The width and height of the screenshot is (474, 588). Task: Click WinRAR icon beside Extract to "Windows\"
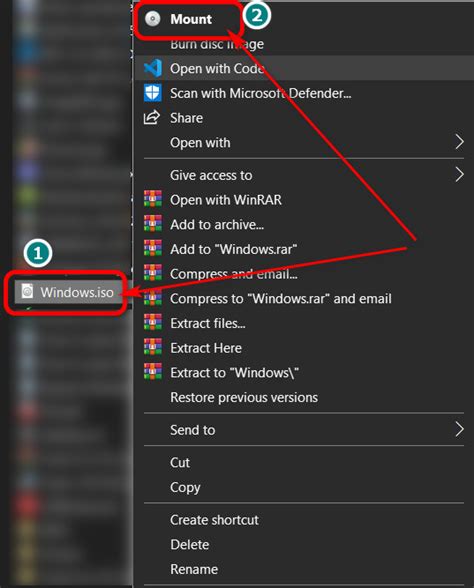[x=153, y=372]
